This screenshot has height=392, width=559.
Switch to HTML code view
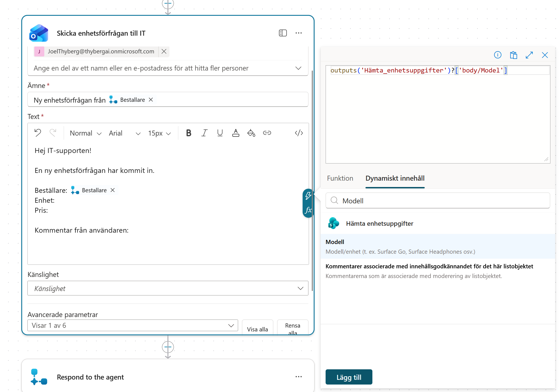point(299,133)
